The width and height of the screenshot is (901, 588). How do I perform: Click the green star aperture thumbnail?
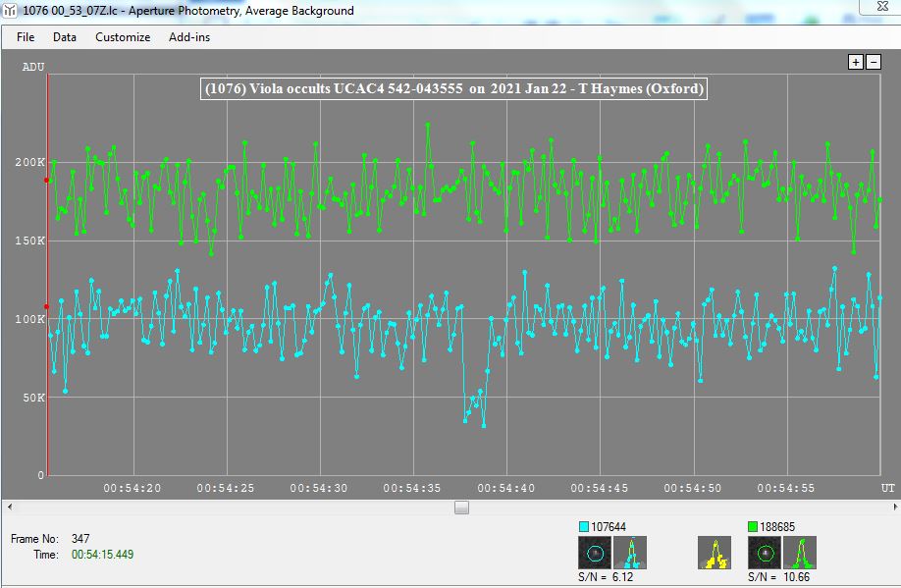click(765, 554)
